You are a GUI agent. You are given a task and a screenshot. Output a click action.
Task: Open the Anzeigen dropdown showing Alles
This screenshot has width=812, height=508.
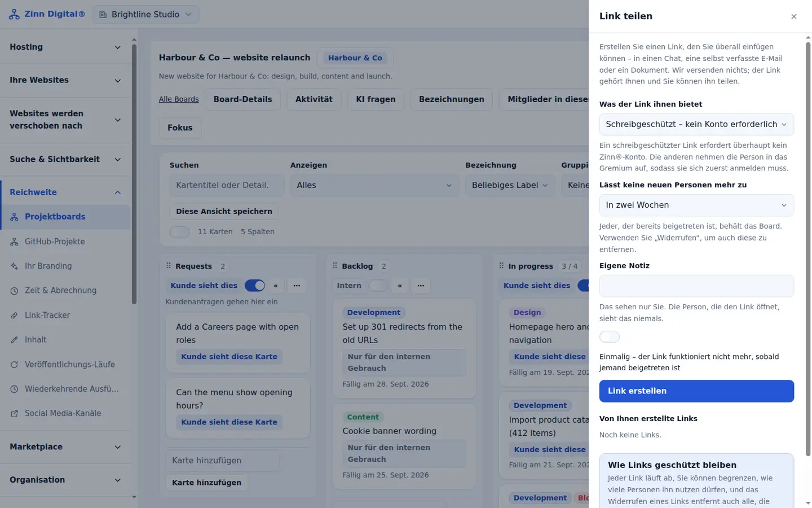[x=374, y=185]
